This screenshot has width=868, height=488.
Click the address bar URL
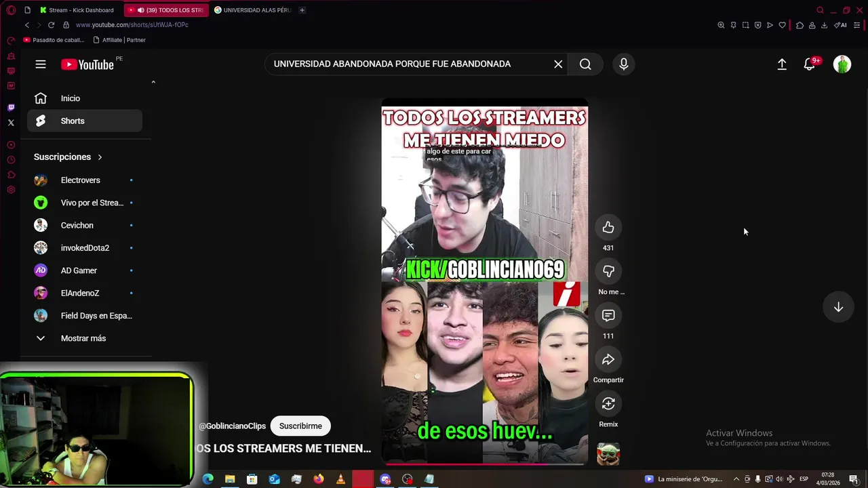(132, 25)
